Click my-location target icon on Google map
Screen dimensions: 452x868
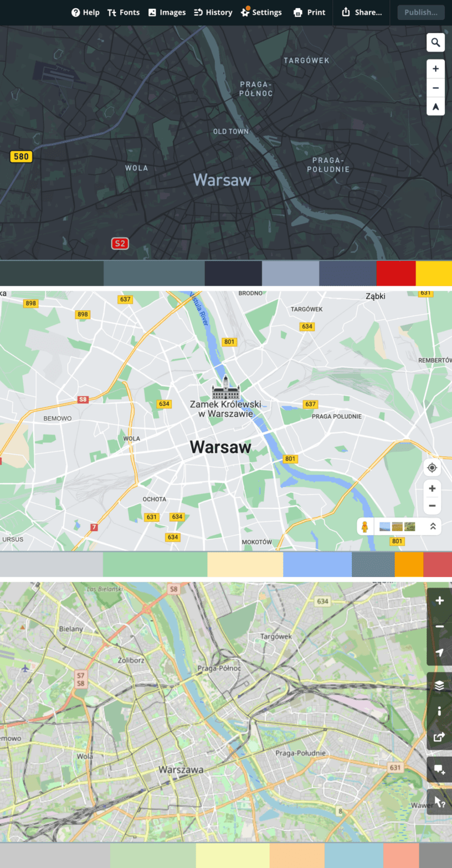(x=432, y=468)
